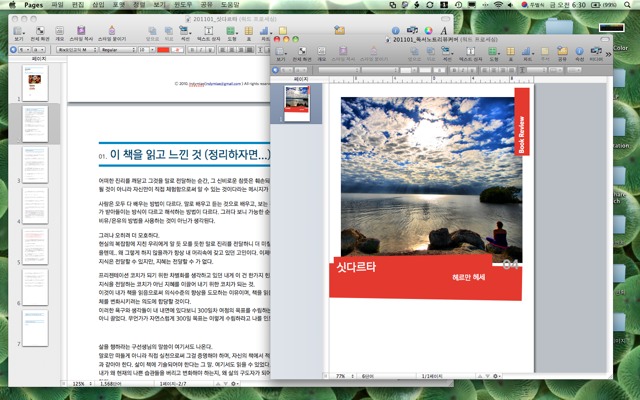The height and width of the screenshot is (400, 640).
Task: Click the 1/1페이지 page indicator in front window
Action: point(432,376)
